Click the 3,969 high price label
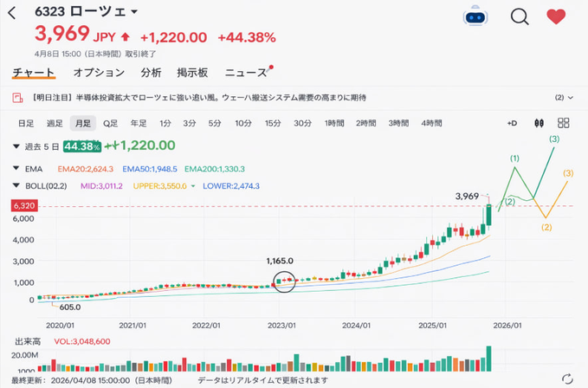 click(x=467, y=196)
